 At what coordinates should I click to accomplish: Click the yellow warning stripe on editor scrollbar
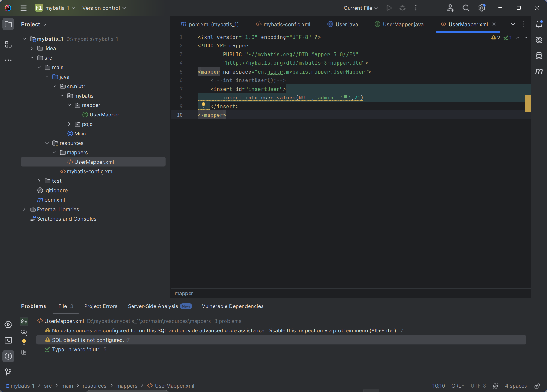pyautogui.click(x=527, y=103)
